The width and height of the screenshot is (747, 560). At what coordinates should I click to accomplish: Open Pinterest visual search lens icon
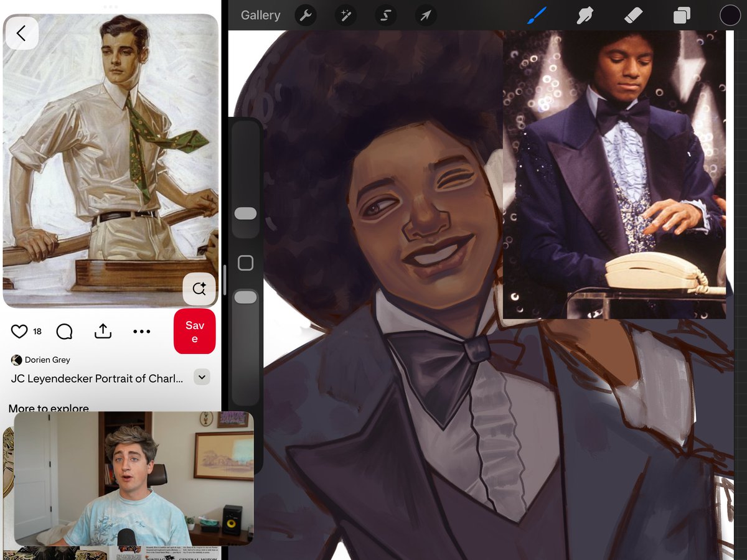point(199,289)
